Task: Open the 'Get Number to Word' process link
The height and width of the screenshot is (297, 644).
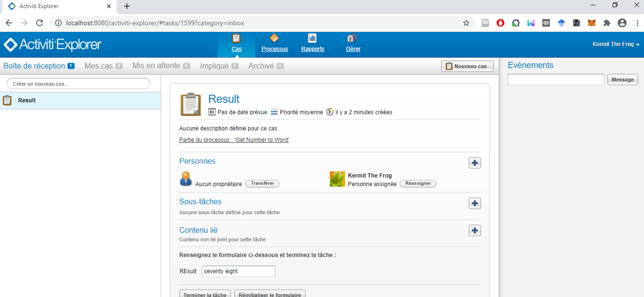Action: coord(234,140)
